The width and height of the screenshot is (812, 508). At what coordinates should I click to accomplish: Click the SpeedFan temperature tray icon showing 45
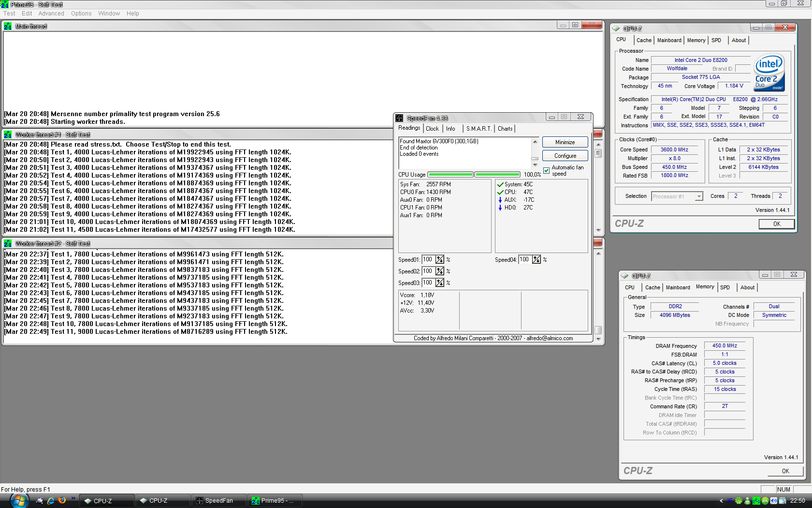coord(730,501)
